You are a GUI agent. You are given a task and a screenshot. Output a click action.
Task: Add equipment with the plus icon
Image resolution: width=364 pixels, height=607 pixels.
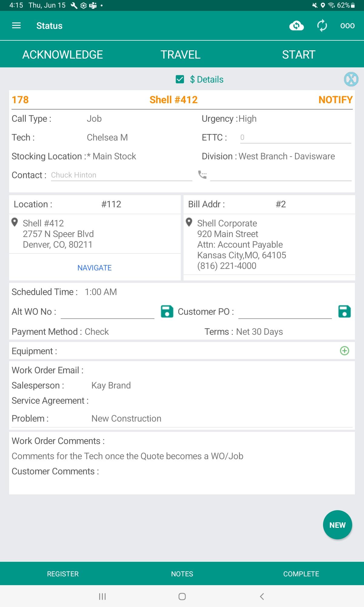tap(344, 351)
